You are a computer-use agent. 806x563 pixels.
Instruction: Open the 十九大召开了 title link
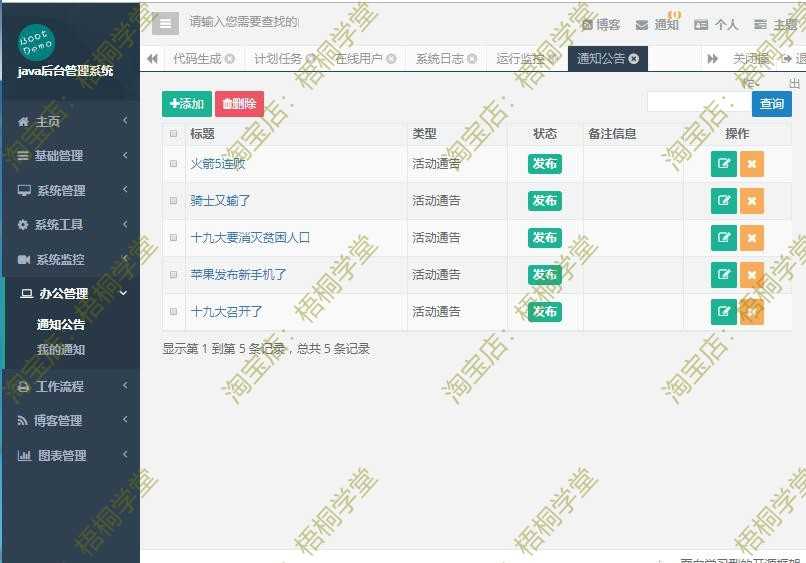226,312
